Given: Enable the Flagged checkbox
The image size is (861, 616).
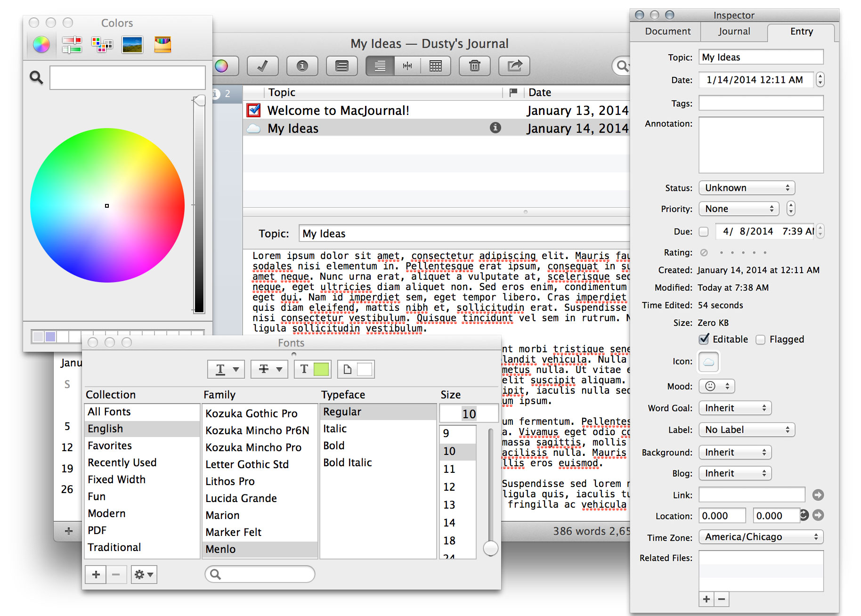Looking at the screenshot, I should point(760,340).
